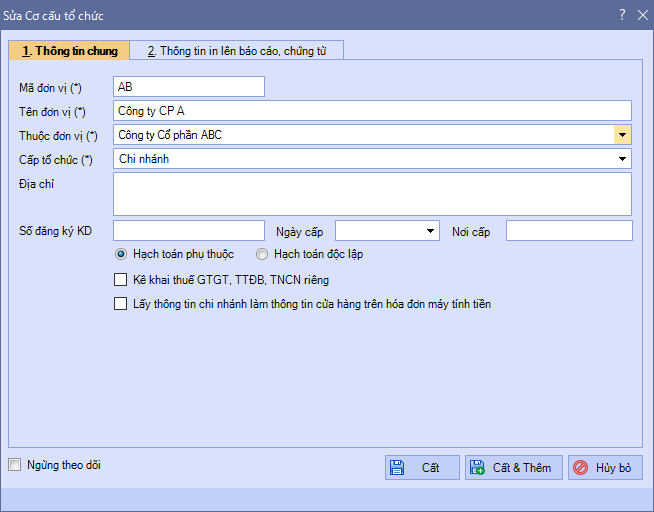Image resolution: width=654 pixels, height=512 pixels.
Task: Click the red cancel icon on Hủy bỏ
Action: [x=580, y=467]
